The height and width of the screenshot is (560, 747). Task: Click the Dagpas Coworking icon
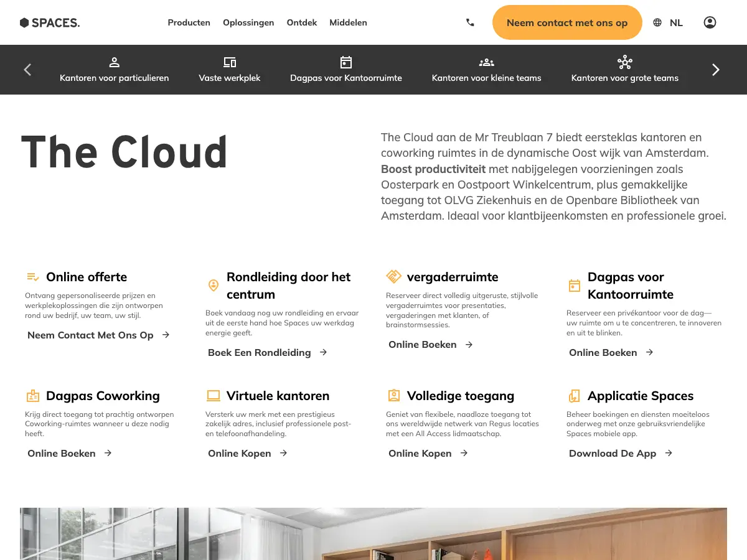(33, 396)
